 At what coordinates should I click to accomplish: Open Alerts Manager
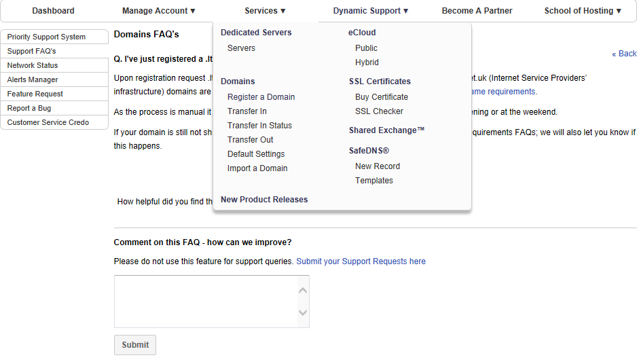[54, 79]
